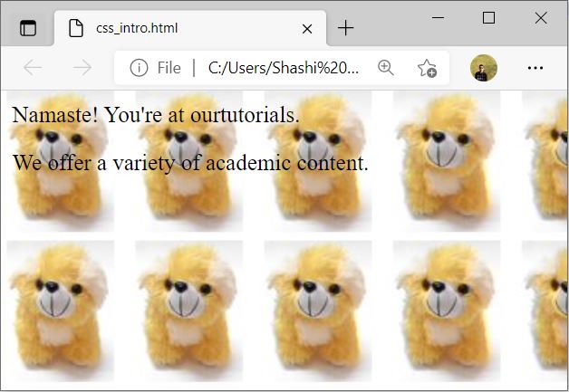This screenshot has height=392, width=569.
Task: Maximize the browser window
Action: [488, 17]
